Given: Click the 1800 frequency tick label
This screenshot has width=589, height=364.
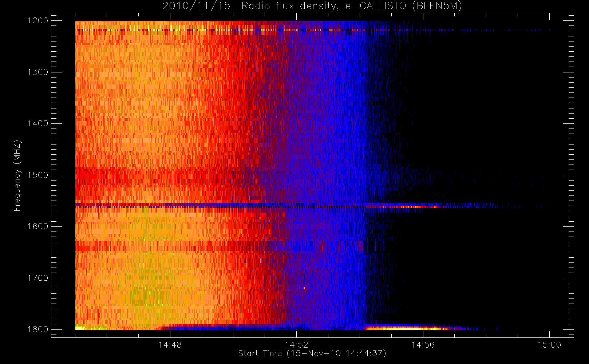Looking at the screenshot, I should point(38,329).
